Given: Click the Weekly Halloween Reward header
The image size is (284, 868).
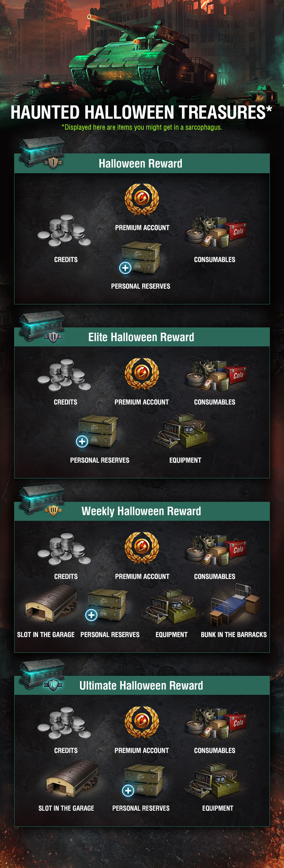Looking at the screenshot, I should pyautogui.click(x=142, y=511).
